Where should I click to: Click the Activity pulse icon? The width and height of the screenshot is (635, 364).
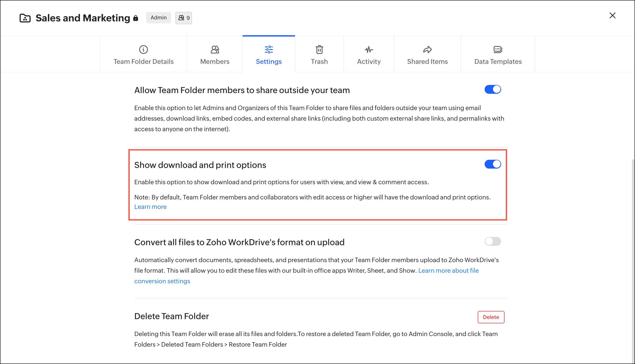point(369,50)
